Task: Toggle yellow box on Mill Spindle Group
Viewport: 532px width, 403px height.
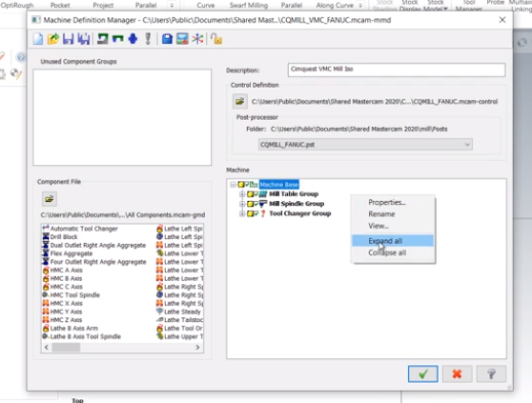Action: point(251,204)
